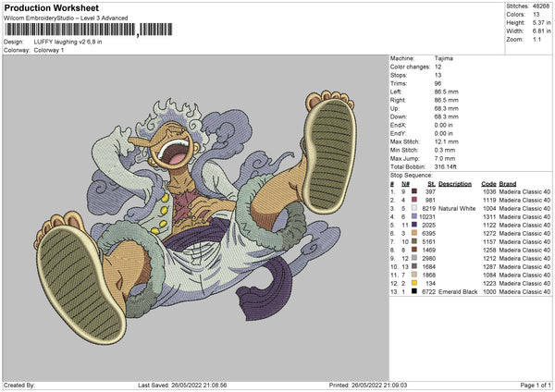
Task: Click the Min Stitch value 0.3 mm
Action: (x=445, y=150)
